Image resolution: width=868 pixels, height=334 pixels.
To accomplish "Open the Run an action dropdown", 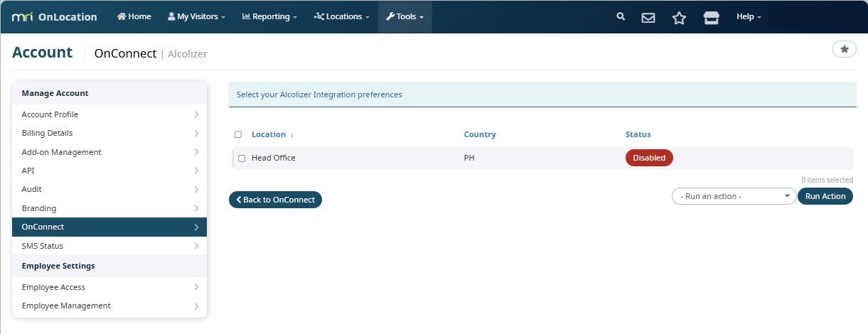I will [734, 196].
